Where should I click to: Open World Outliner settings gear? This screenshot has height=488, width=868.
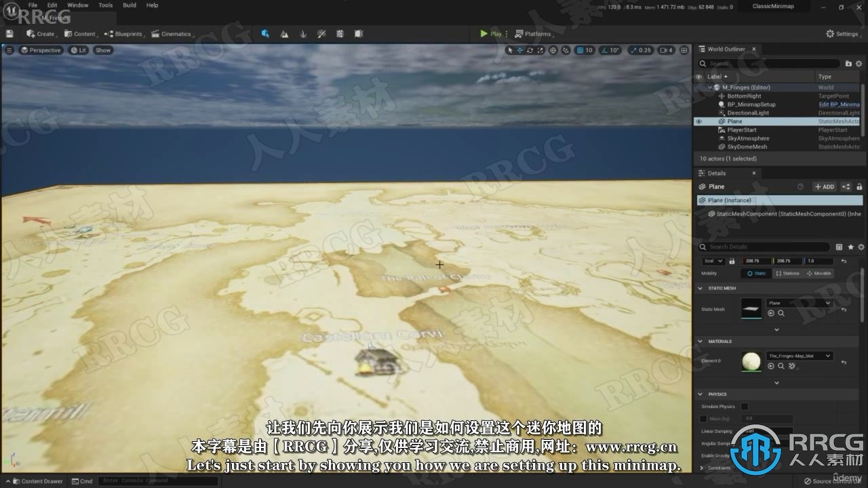(x=859, y=63)
